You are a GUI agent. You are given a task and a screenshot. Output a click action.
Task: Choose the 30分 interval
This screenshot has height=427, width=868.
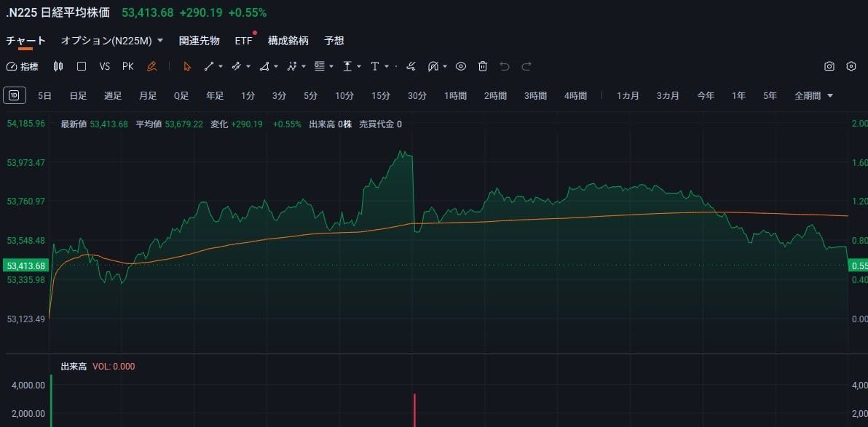pos(417,96)
